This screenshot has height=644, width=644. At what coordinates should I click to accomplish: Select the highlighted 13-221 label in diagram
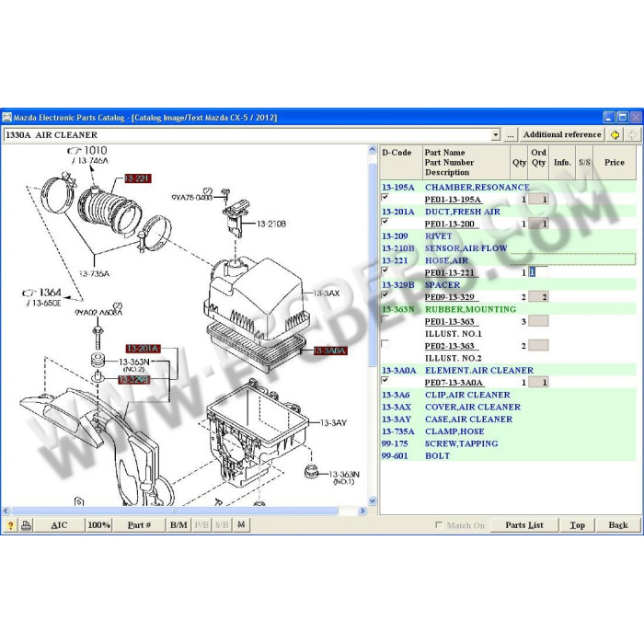(138, 178)
